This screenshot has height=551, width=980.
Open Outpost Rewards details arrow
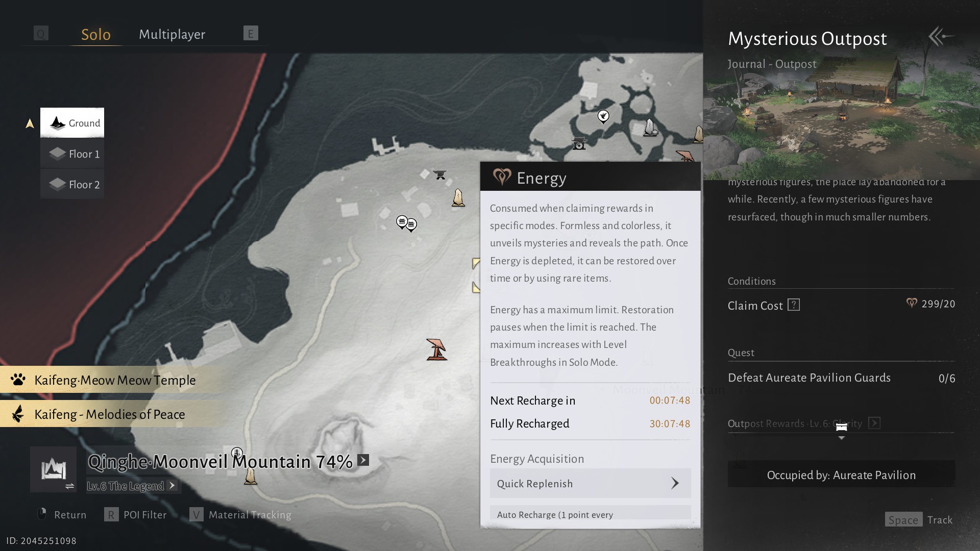coord(874,423)
